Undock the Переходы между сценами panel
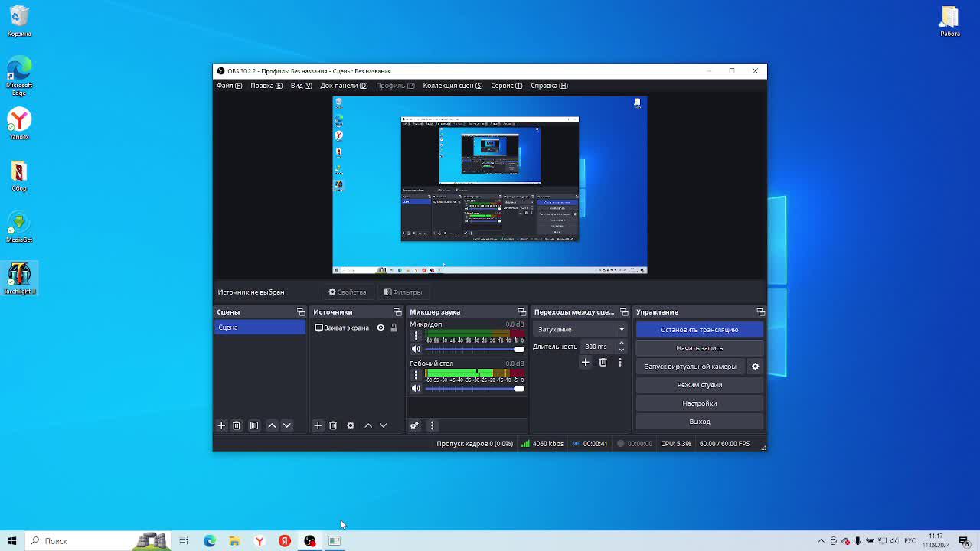980x551 pixels. click(x=624, y=312)
